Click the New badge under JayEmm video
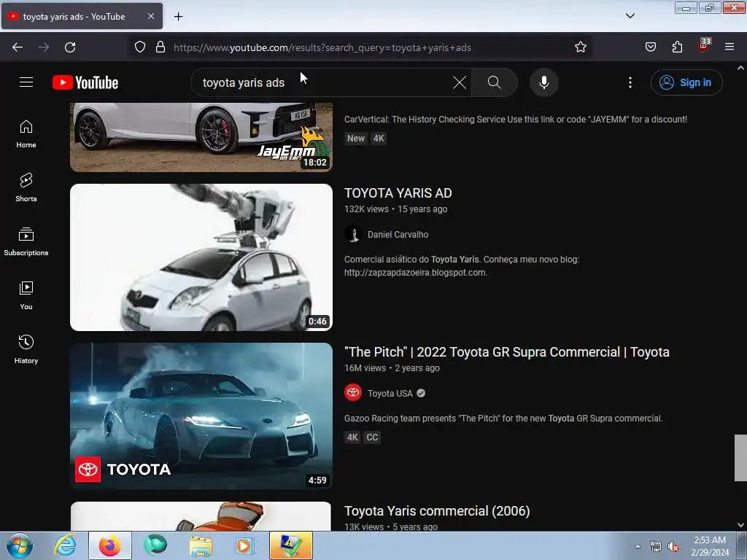 [356, 139]
